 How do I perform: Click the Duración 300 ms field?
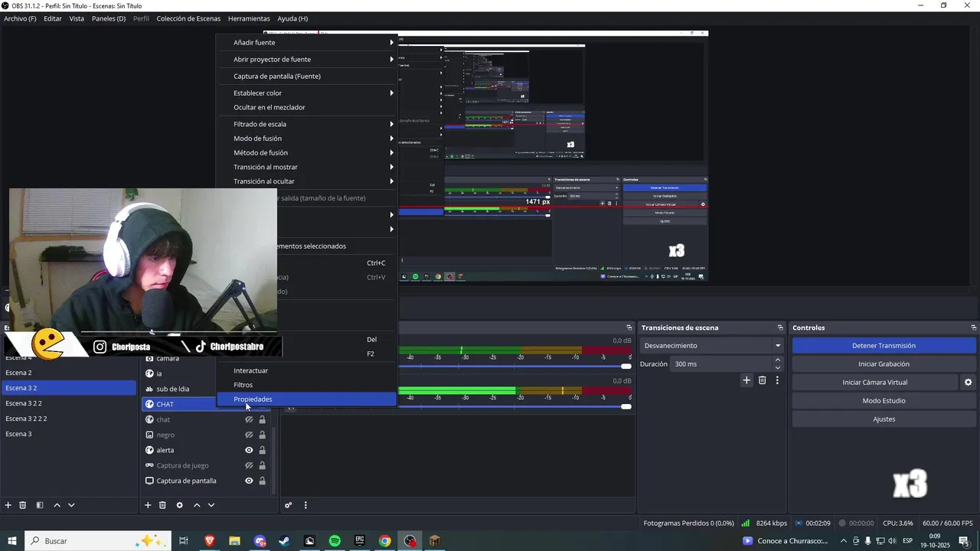(721, 364)
